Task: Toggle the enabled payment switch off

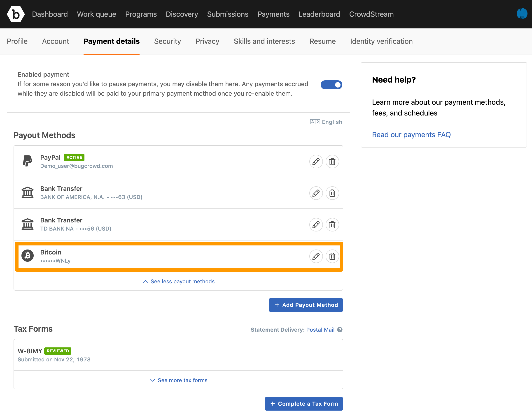Action: coord(332,85)
